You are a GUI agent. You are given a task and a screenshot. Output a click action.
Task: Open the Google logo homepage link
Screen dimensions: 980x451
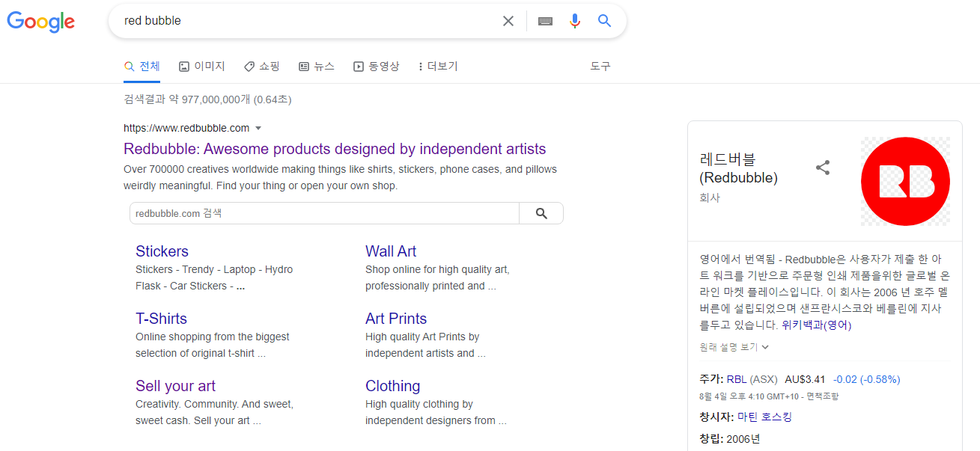point(41,22)
